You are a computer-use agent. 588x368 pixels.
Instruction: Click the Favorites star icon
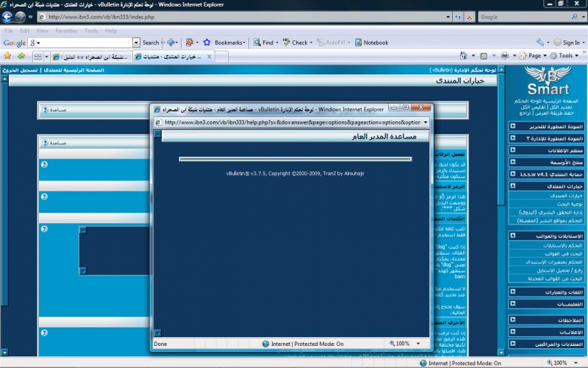pyautogui.click(x=8, y=56)
